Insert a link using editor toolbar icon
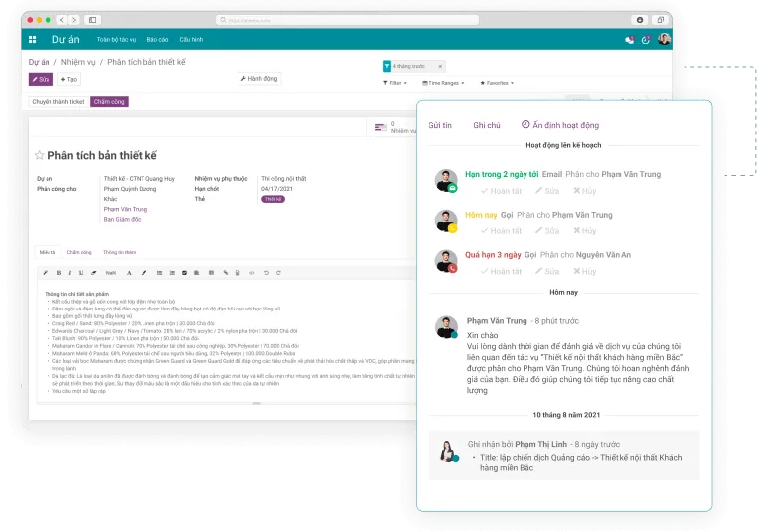The width and height of the screenshot is (763, 532). coord(225,272)
